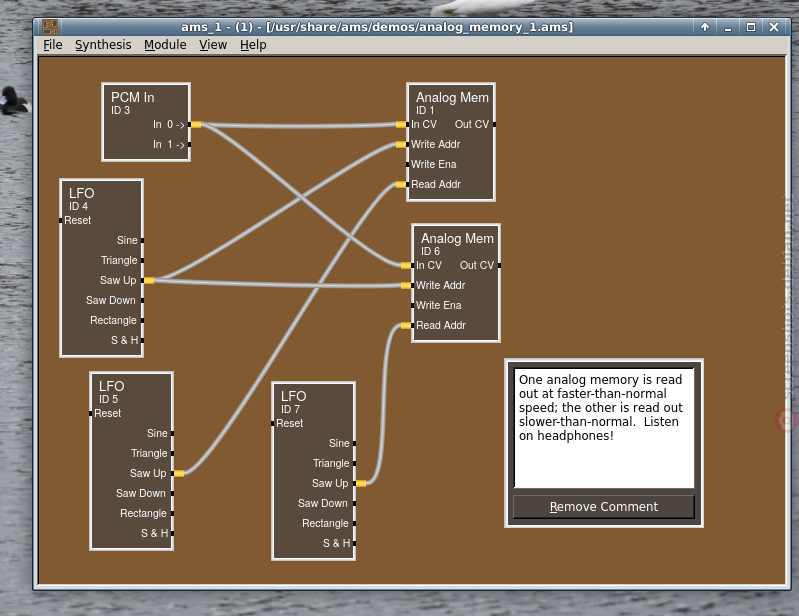Open the File menu

tap(53, 45)
